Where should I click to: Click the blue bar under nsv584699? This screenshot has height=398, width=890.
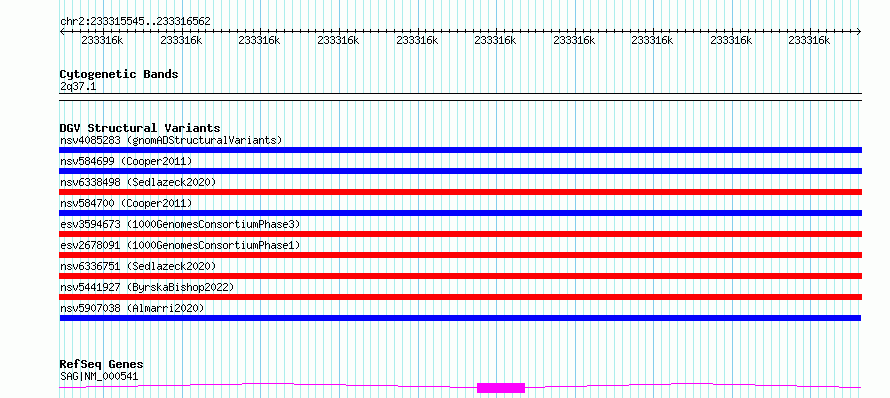pyautogui.click(x=460, y=171)
